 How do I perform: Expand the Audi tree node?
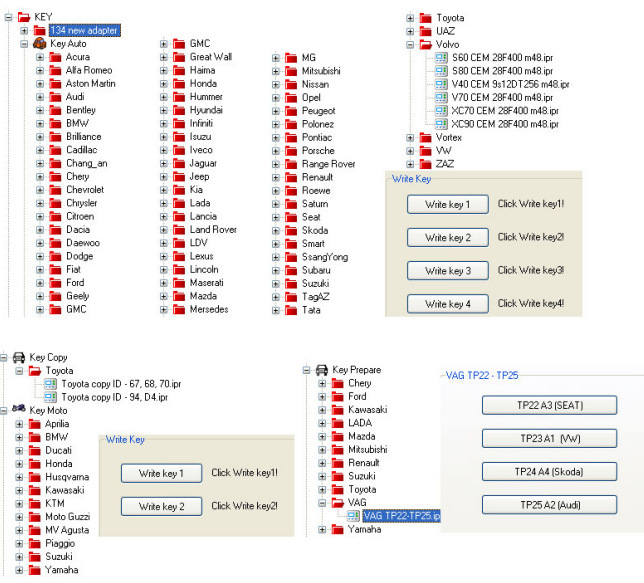click(x=40, y=97)
